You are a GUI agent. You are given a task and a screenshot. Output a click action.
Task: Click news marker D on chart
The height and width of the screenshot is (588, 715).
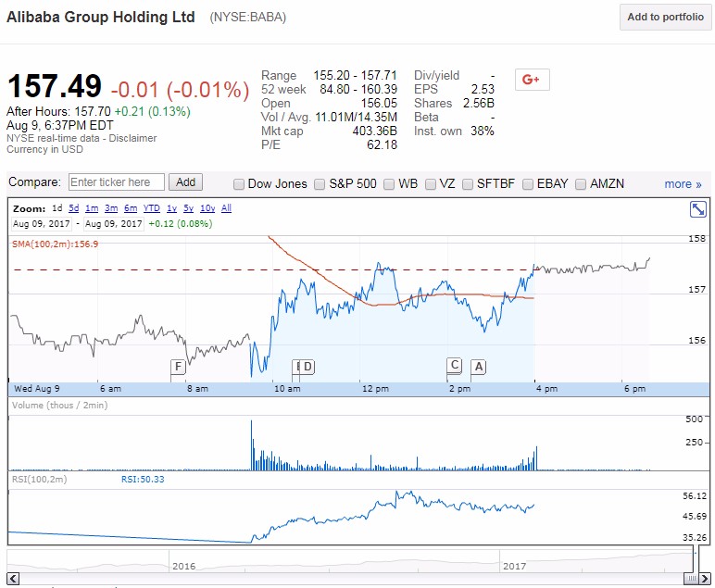coord(307,367)
